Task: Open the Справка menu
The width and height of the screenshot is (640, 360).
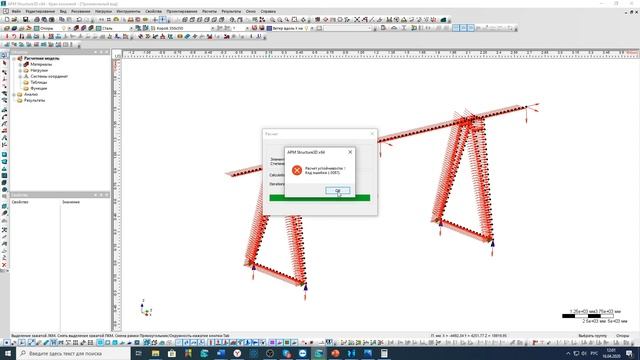Action: (x=268, y=11)
